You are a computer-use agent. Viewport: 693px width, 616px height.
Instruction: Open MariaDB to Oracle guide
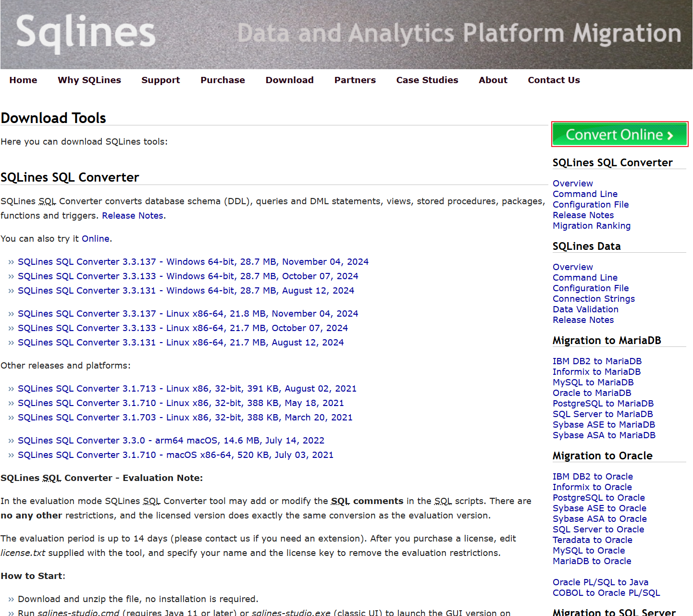[592, 561]
